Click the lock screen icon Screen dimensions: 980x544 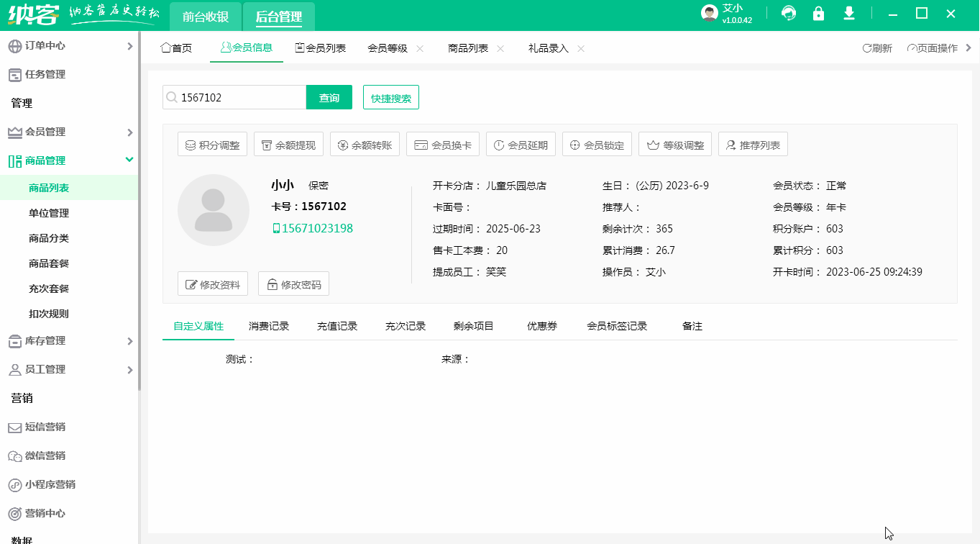818,13
